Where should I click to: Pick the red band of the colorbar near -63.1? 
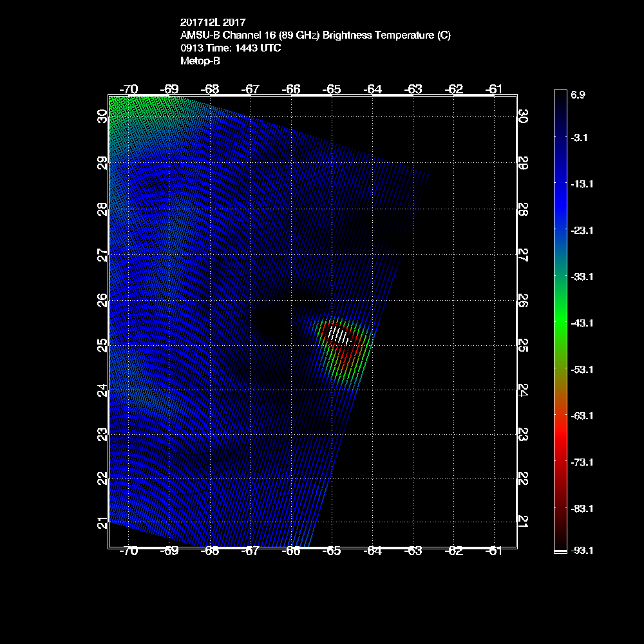tap(560, 415)
